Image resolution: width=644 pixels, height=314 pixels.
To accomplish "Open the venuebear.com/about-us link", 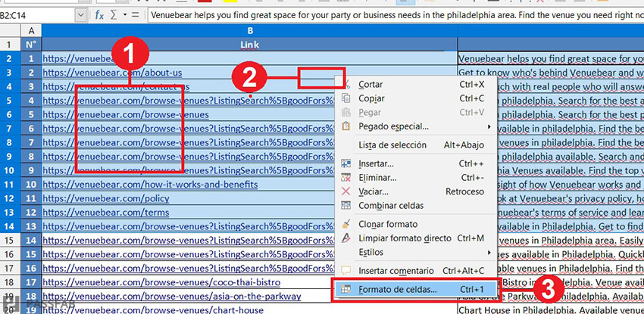I will (x=112, y=73).
